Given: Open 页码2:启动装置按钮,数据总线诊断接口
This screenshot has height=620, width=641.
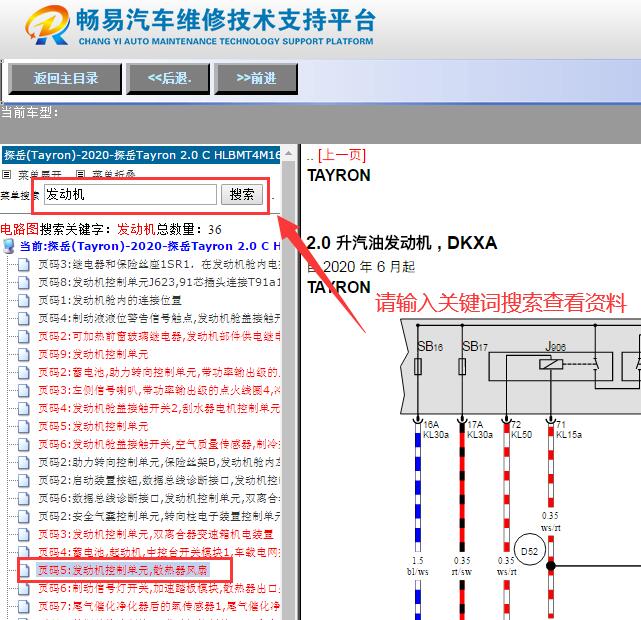Looking at the screenshot, I should [159, 480].
